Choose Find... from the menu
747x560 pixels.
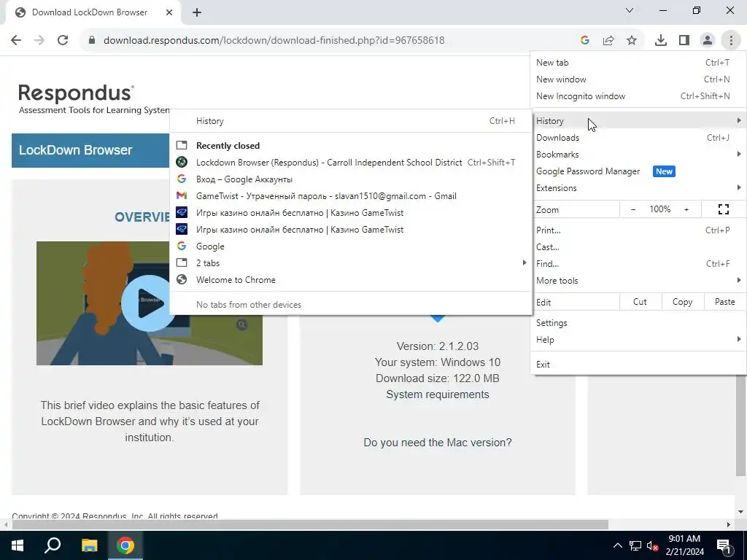click(x=638, y=263)
